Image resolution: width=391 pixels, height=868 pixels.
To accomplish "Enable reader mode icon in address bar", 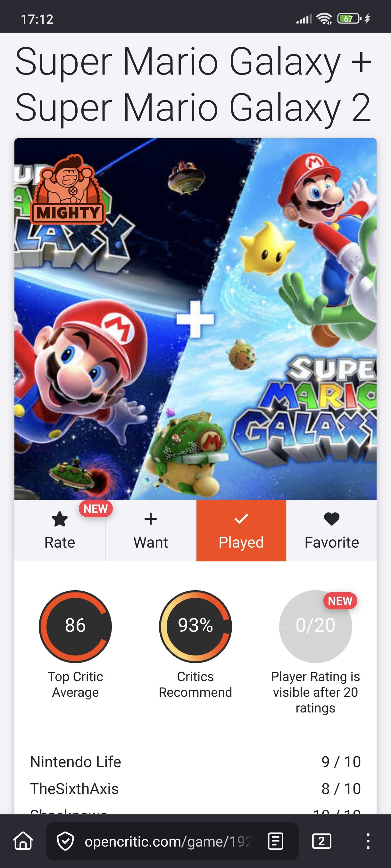I will [x=276, y=841].
